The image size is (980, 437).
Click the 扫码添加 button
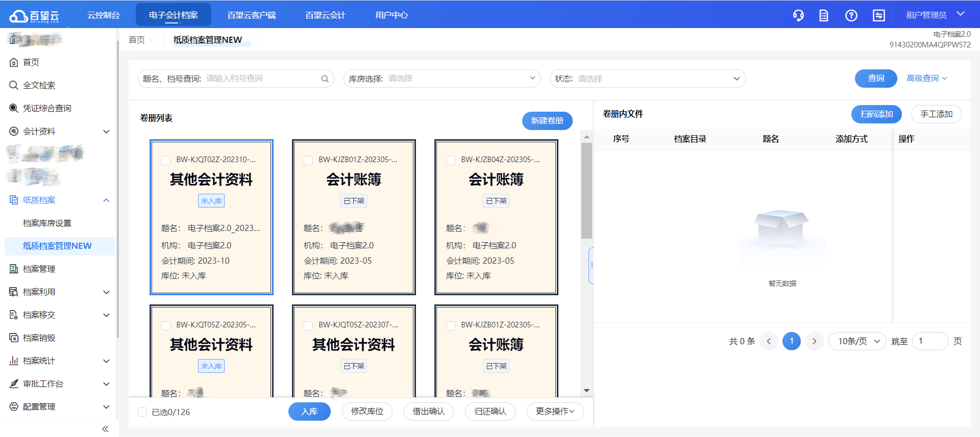pyautogui.click(x=876, y=114)
